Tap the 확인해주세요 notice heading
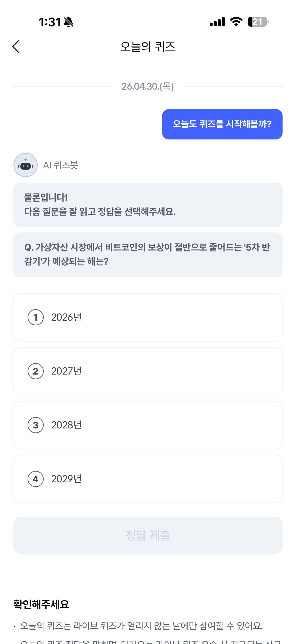Screen dimensions: 296x644 pos(41,604)
